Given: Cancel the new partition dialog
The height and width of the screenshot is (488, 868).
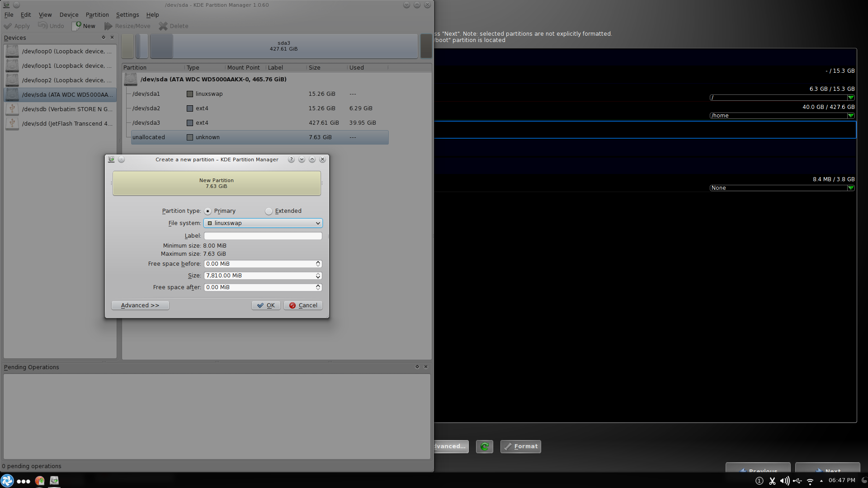Looking at the screenshot, I should 303,305.
